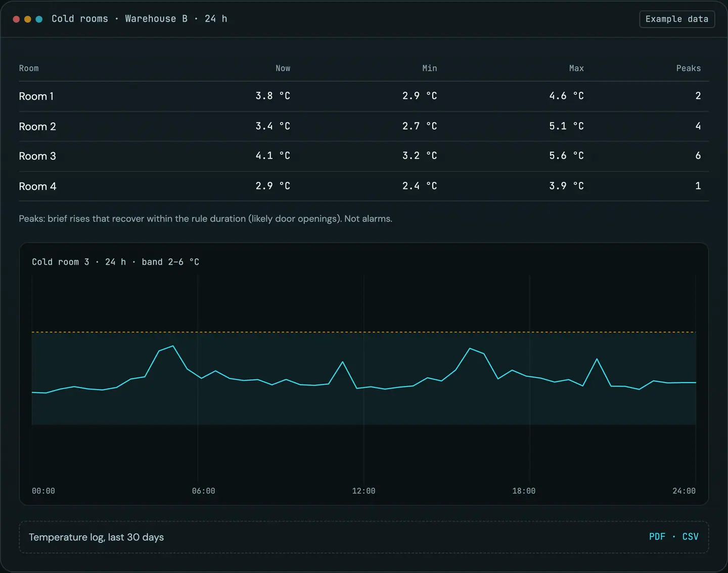Viewport: 728px width, 573px height.
Task: Click the red window dot
Action: (16, 19)
